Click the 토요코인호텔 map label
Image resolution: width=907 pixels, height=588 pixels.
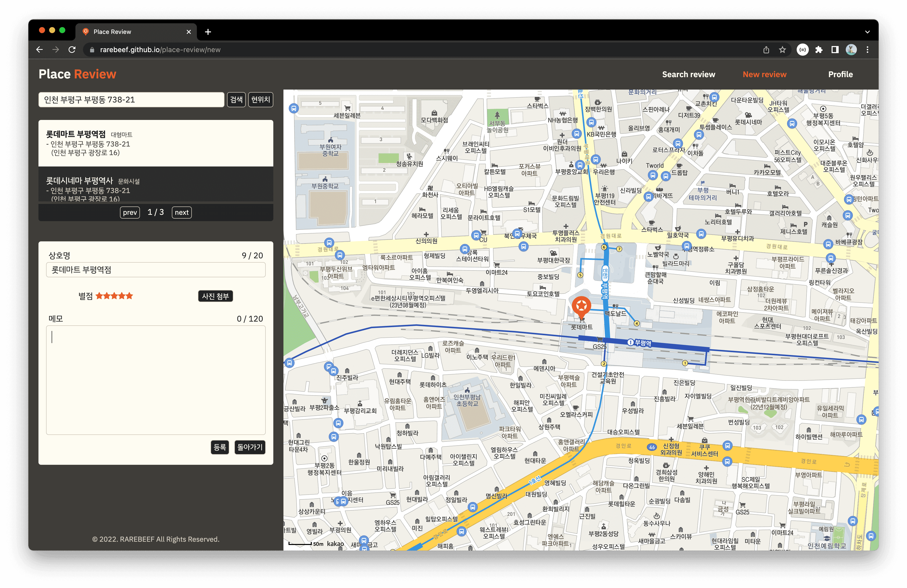[543, 294]
